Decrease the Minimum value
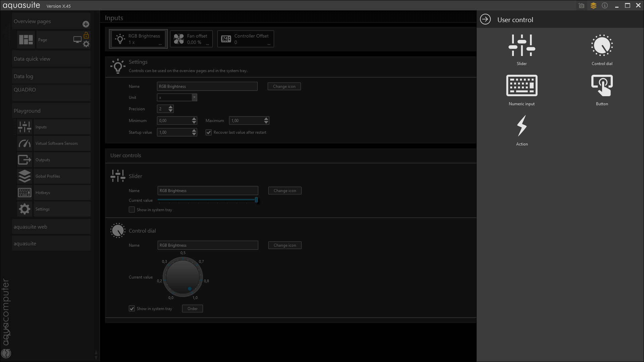The image size is (644, 362). [194, 122]
